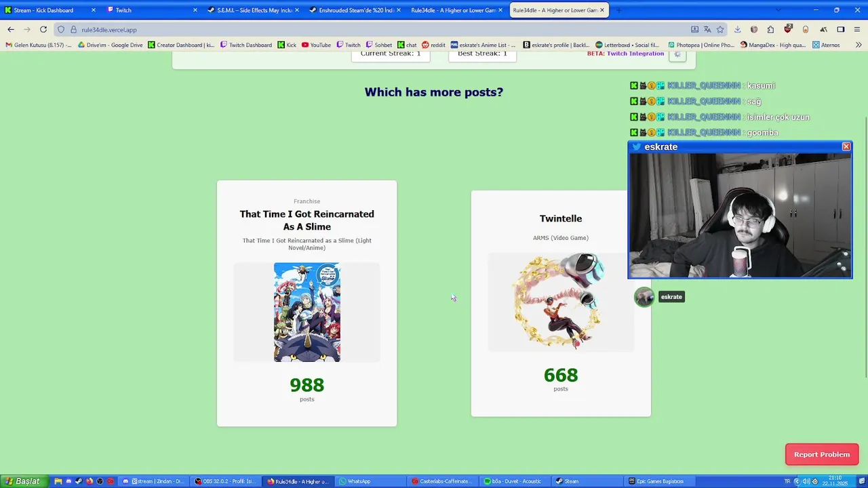Go back with the browser back arrow

(x=11, y=29)
